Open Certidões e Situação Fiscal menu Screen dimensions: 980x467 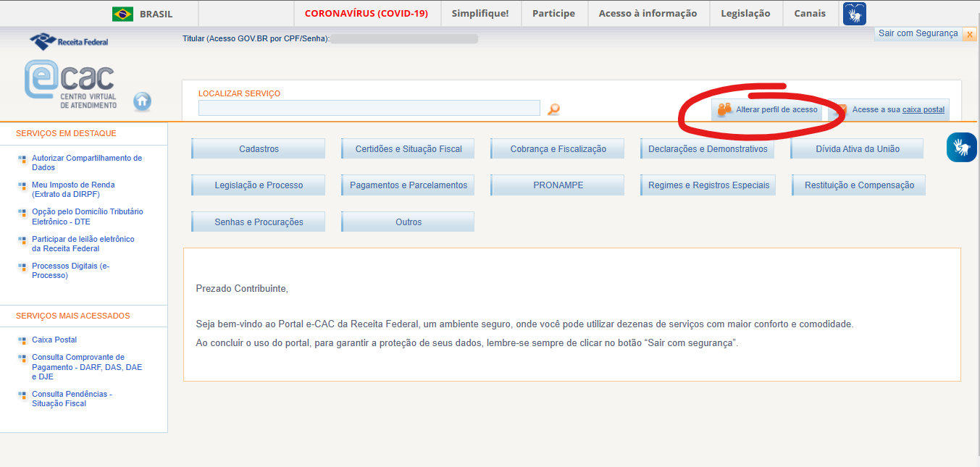[409, 148]
